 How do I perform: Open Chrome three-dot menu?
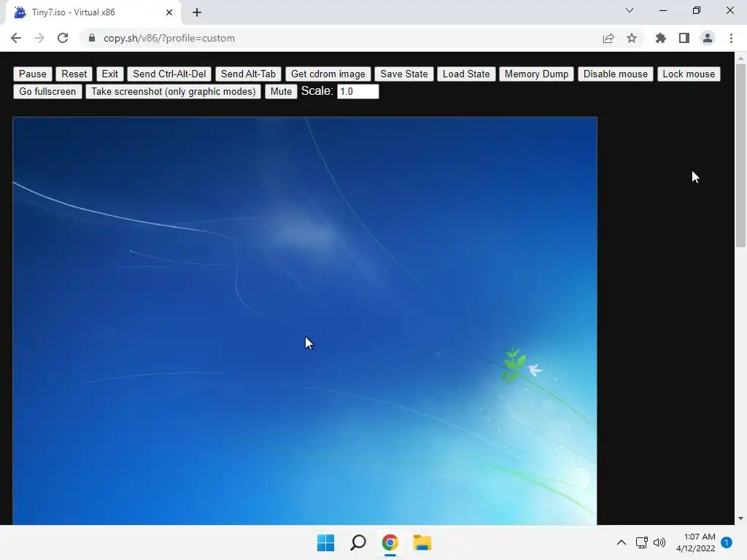tap(731, 38)
